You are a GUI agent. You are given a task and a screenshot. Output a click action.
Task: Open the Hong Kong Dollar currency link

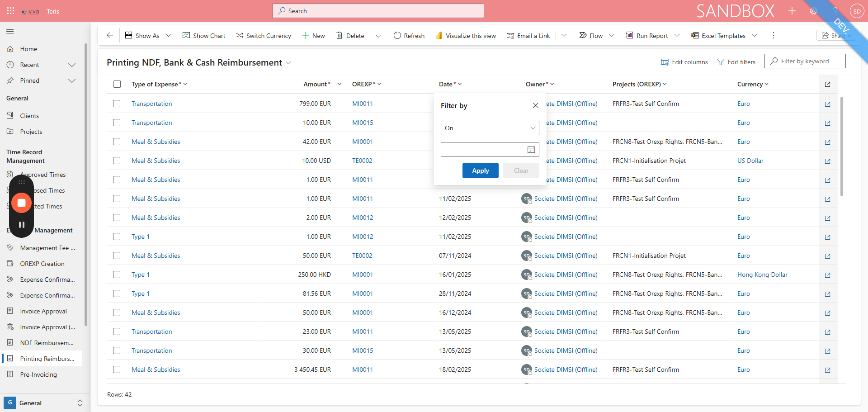click(x=762, y=275)
